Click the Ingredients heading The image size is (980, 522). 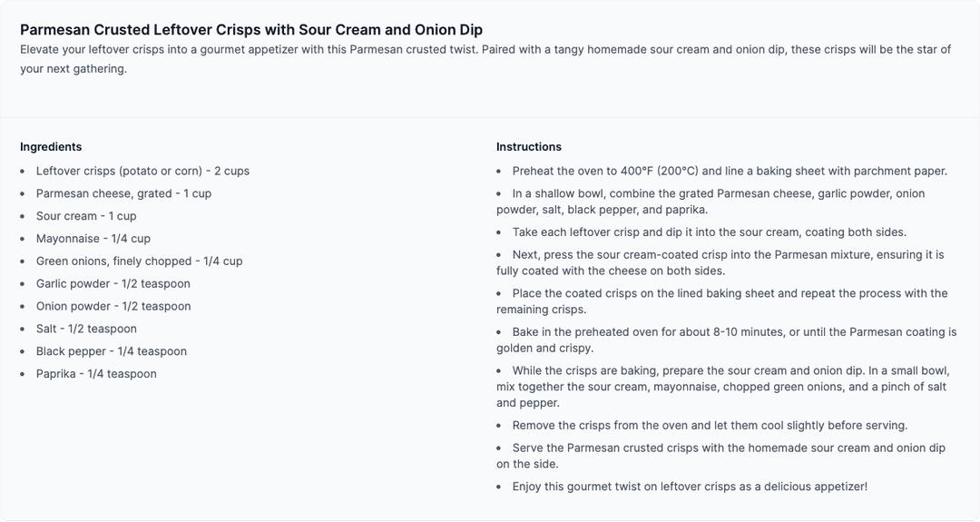point(51,147)
